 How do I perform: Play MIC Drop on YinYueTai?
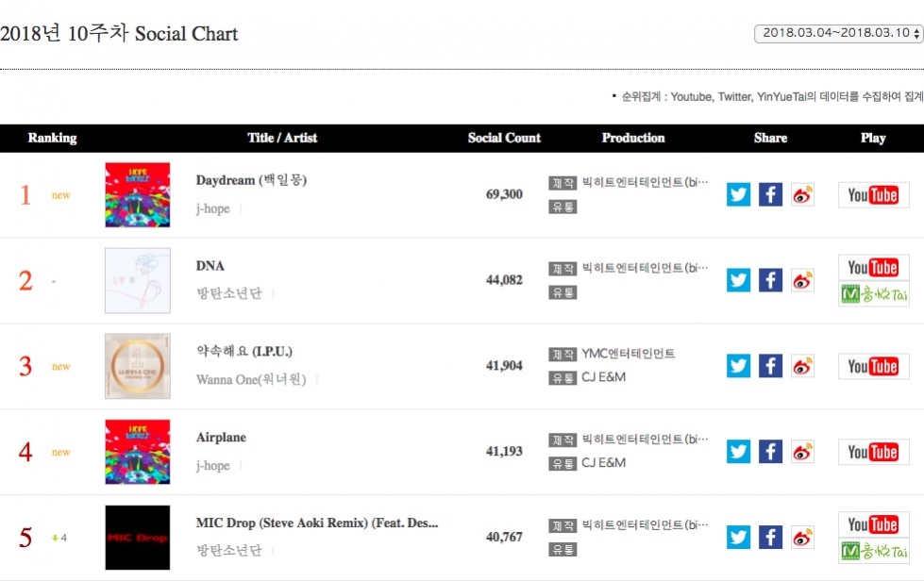coord(873,551)
